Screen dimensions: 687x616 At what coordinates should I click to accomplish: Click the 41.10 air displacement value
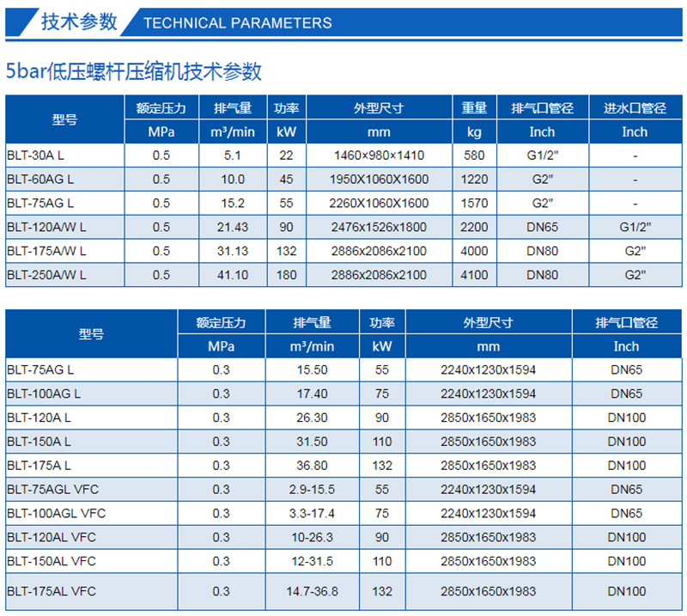(233, 275)
